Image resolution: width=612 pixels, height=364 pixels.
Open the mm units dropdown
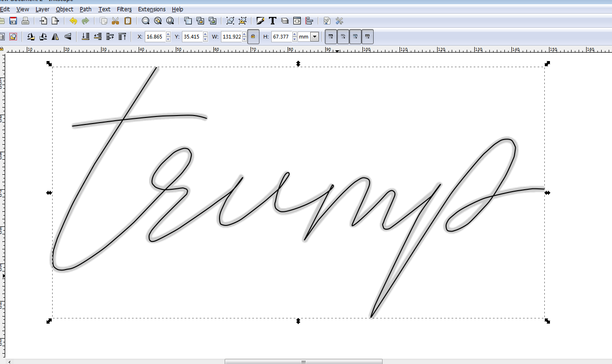click(x=314, y=36)
